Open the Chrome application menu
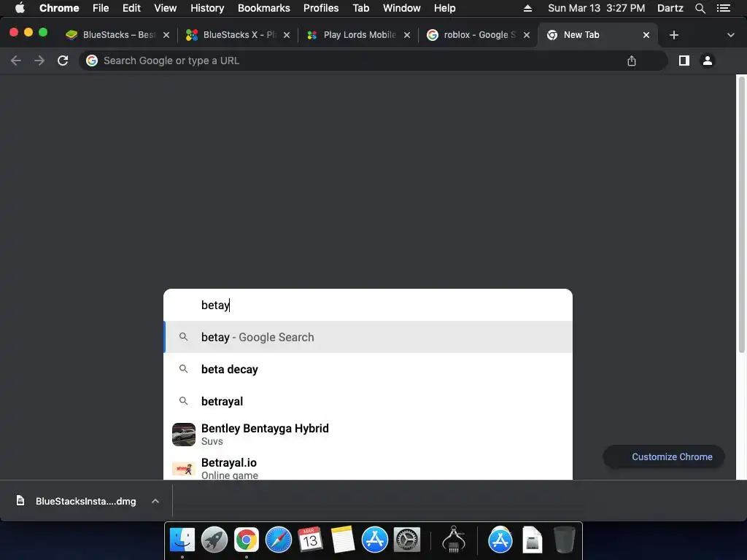 click(x=59, y=8)
